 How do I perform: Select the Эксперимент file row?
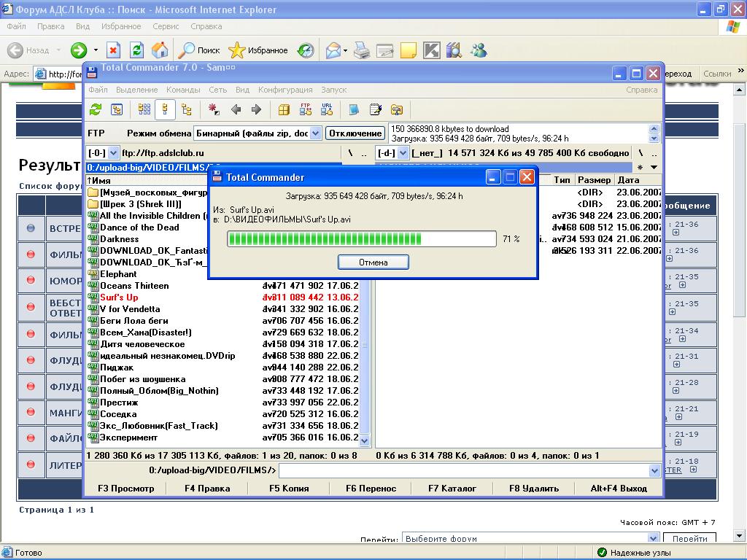tap(223, 437)
